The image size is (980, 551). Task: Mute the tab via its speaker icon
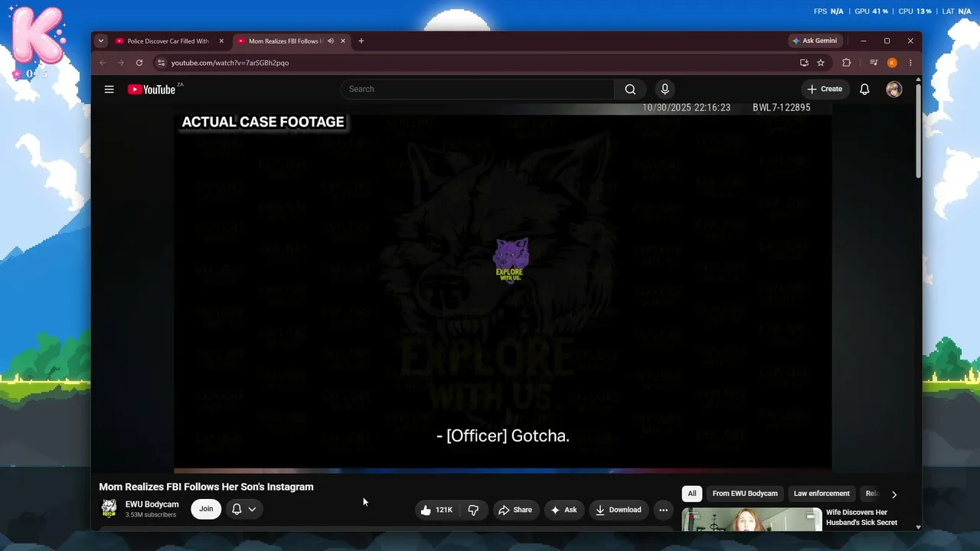(331, 41)
